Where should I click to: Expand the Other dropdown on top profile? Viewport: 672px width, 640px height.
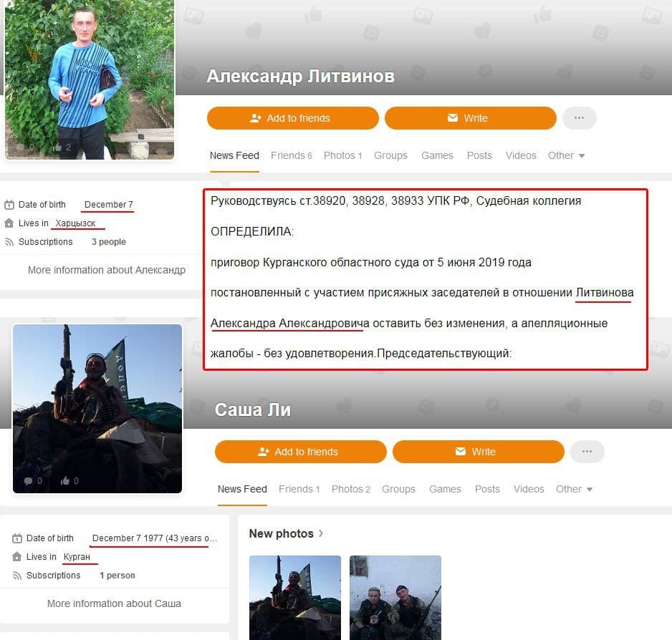(x=566, y=155)
